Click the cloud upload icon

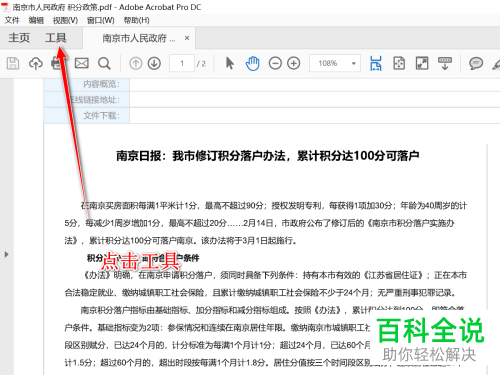36,63
